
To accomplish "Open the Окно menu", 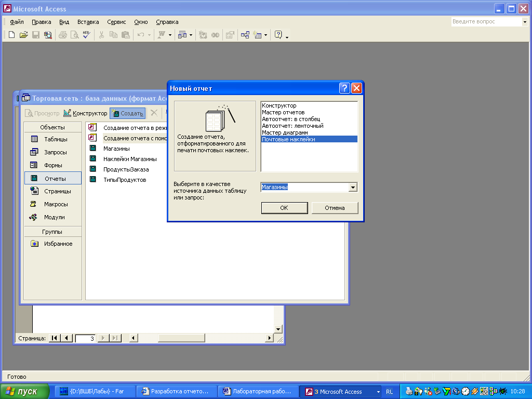I will [x=141, y=22].
